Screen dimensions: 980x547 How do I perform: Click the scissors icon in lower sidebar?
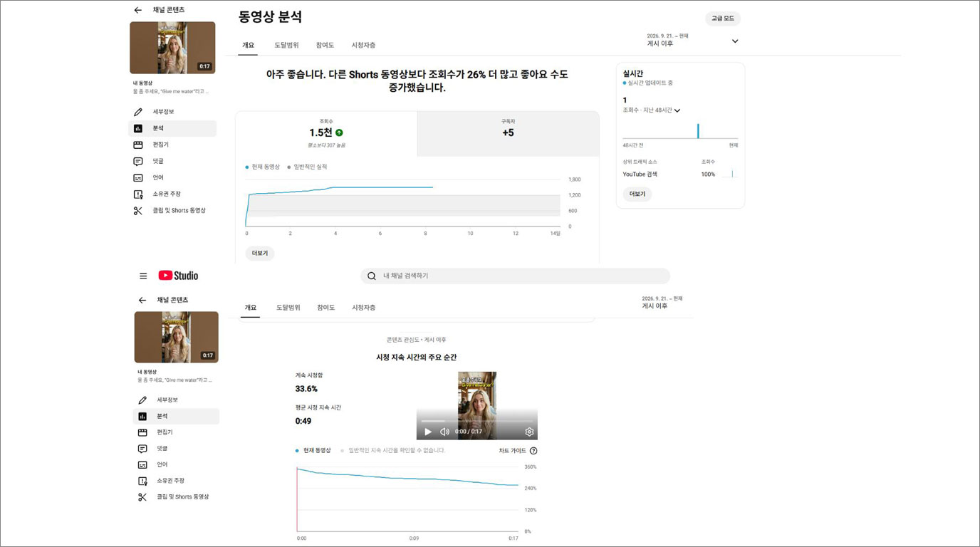tap(142, 497)
